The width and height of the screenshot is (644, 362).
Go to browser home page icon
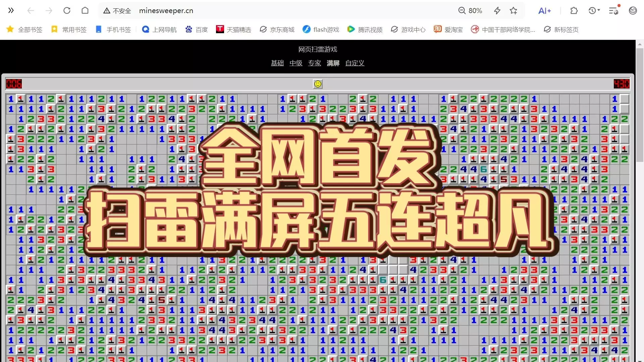tap(85, 11)
